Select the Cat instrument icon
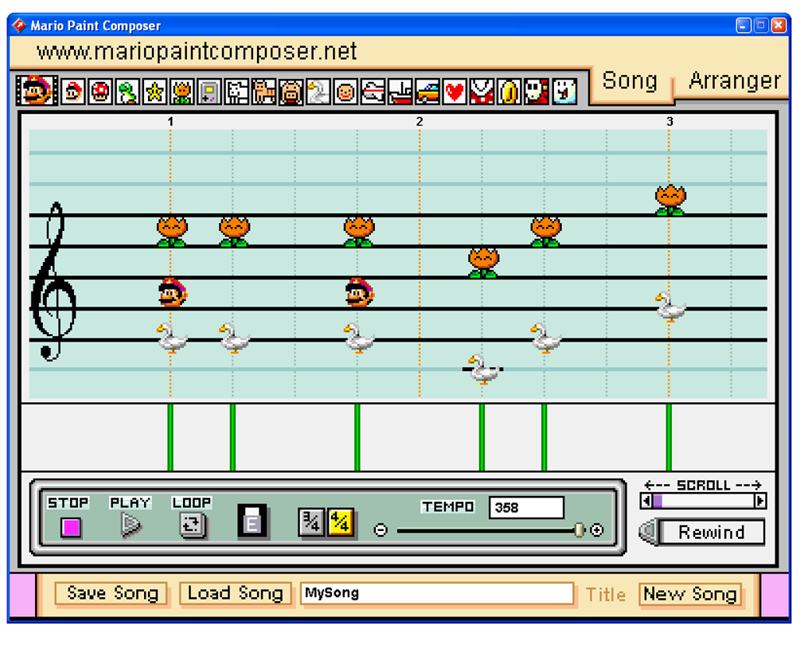This screenshot has height=645, width=812. (x=264, y=92)
